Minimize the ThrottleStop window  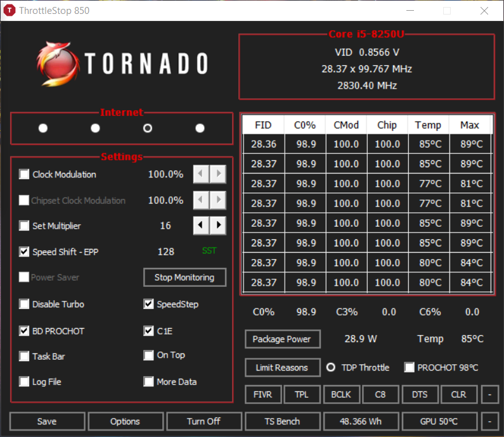410,11
